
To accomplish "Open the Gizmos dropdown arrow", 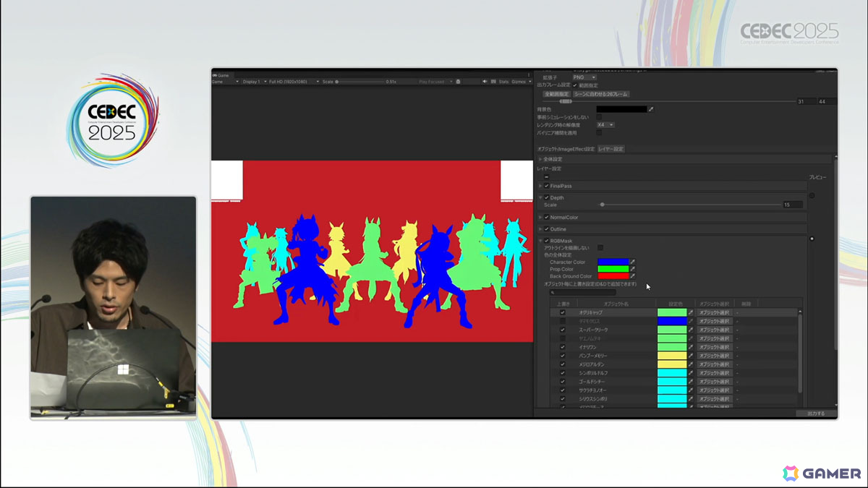I will tap(529, 82).
